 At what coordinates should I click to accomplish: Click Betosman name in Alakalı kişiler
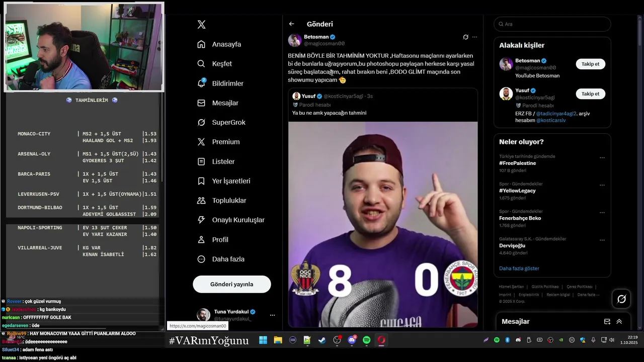(527, 61)
